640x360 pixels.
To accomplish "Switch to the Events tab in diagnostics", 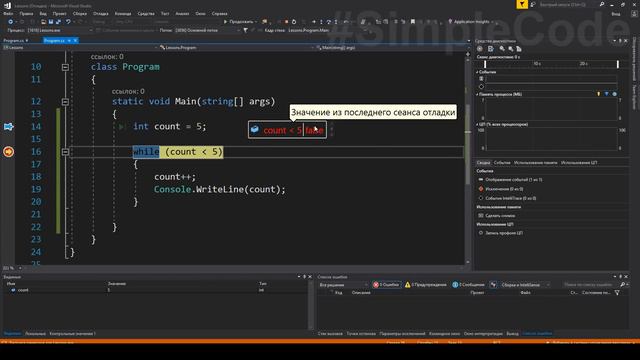I will pyautogui.click(x=502, y=162).
